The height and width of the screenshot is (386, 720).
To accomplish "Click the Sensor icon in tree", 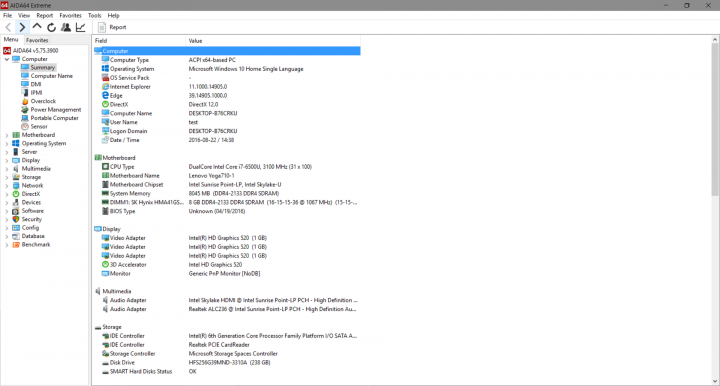I will coord(25,126).
